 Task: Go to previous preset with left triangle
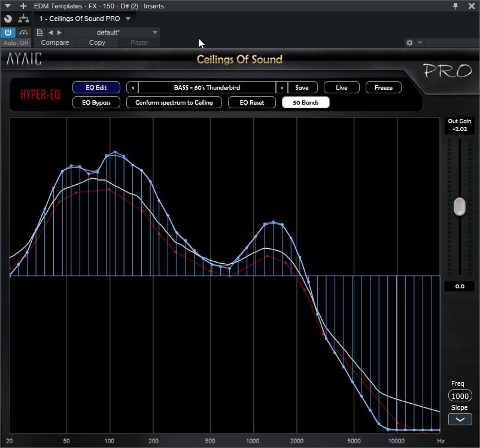click(x=50, y=32)
